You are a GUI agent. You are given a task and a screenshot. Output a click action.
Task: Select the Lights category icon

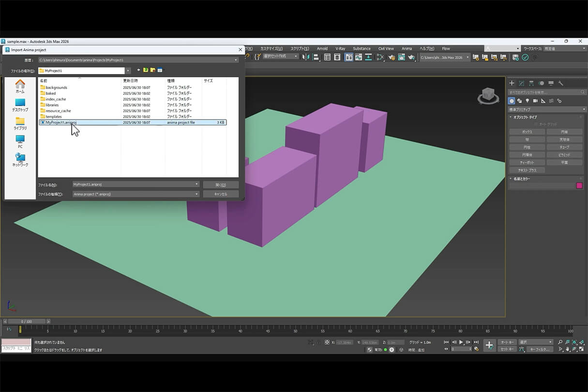527,101
